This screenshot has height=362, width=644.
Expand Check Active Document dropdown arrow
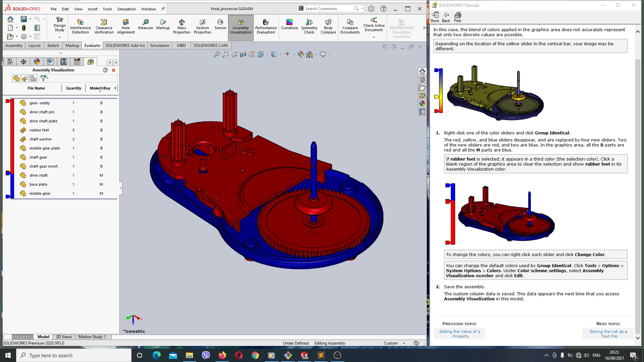(374, 37)
